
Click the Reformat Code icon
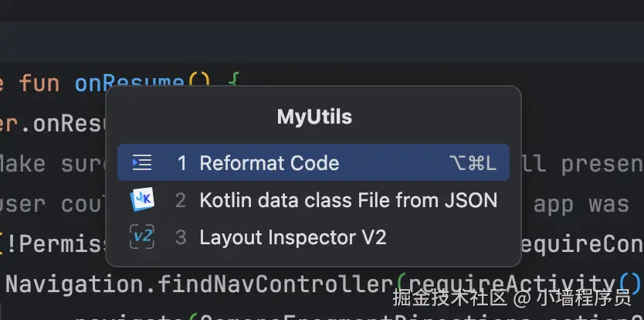[142, 163]
